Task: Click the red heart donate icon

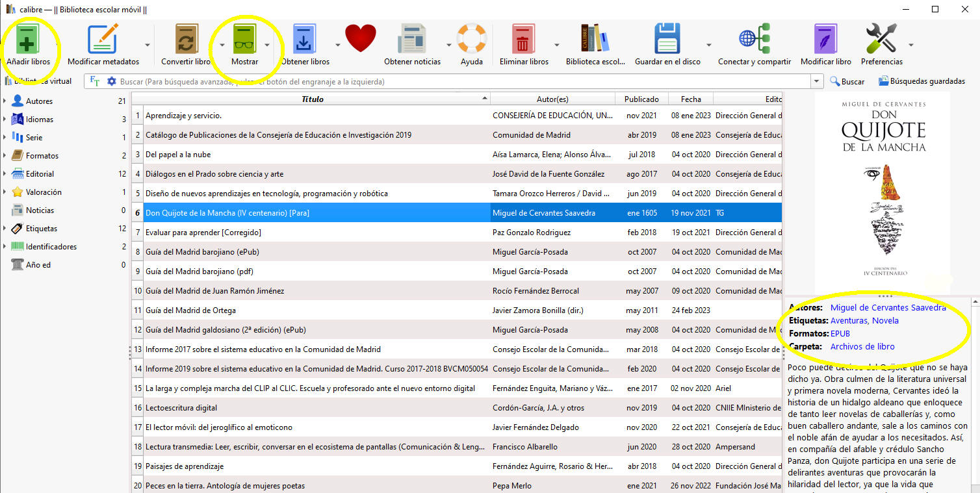Action: [x=361, y=38]
